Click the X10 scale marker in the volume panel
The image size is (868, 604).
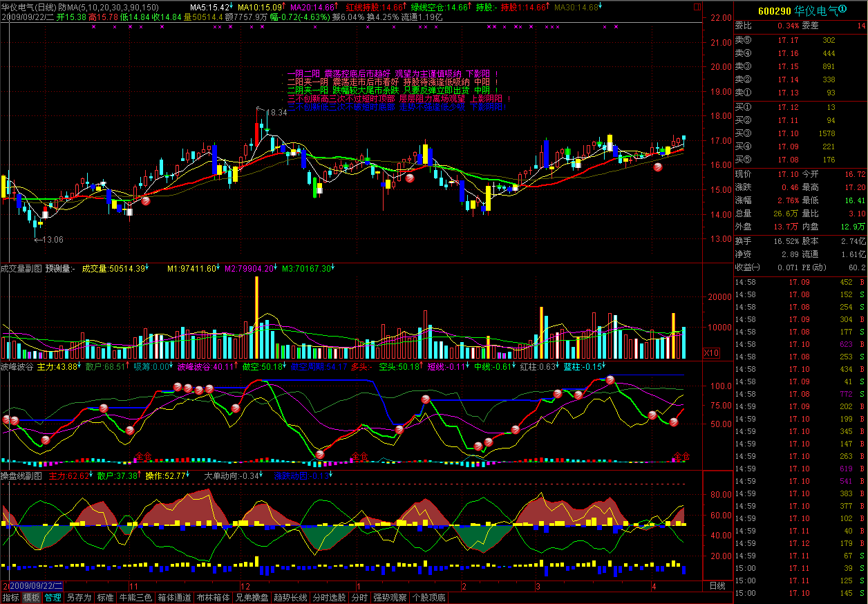tap(711, 353)
